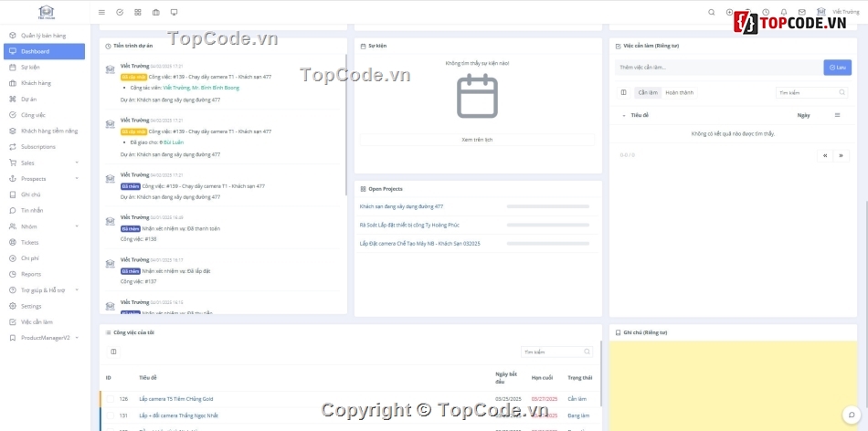Go to previous page in to-do pagination

click(825, 155)
